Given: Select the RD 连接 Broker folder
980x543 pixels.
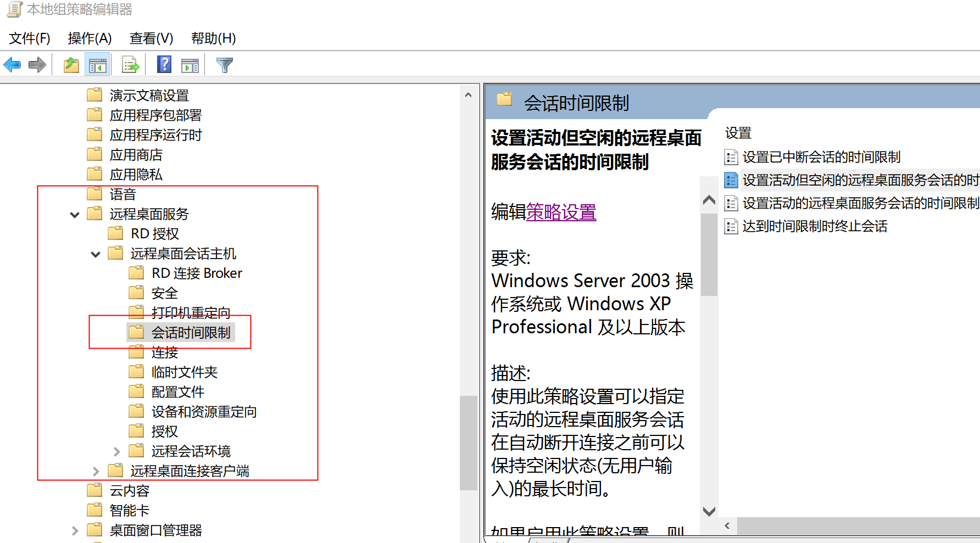Looking at the screenshot, I should (x=197, y=273).
